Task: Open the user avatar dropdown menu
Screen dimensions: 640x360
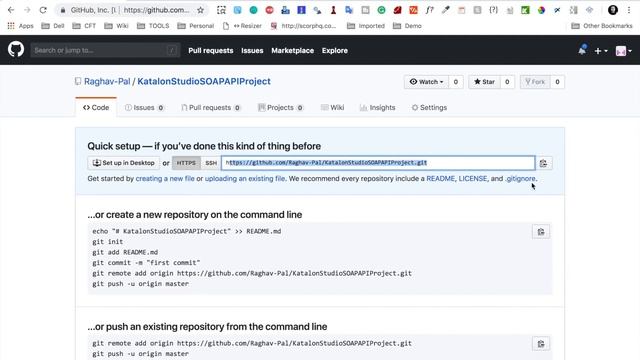Action: [624, 51]
